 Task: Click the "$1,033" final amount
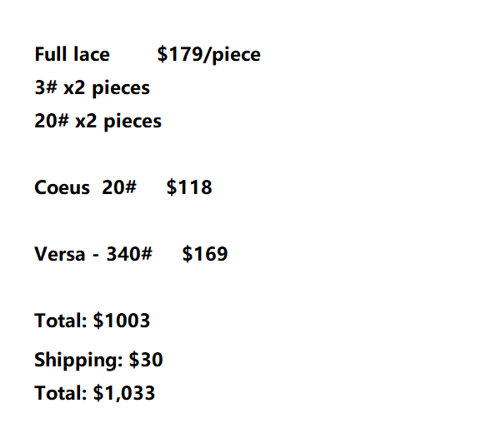(x=123, y=393)
